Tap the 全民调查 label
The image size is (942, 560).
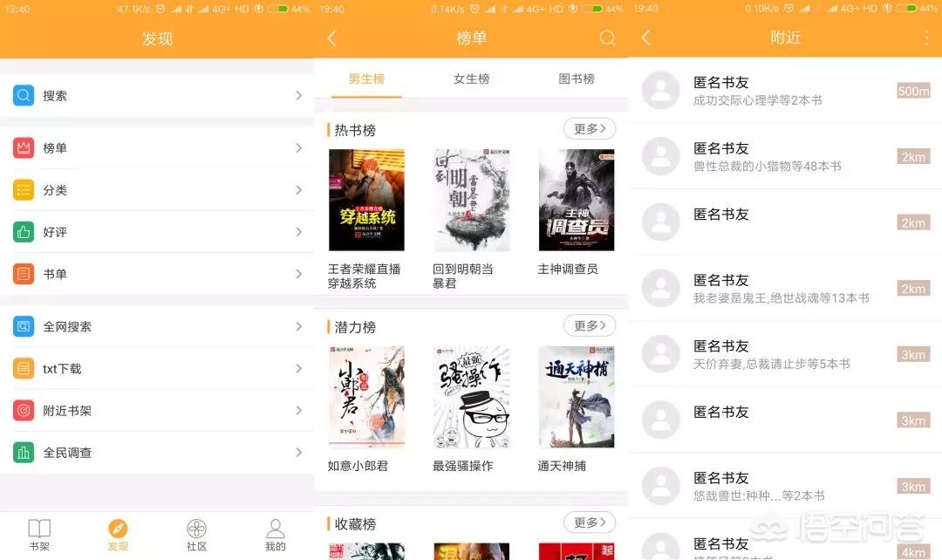click(67, 453)
